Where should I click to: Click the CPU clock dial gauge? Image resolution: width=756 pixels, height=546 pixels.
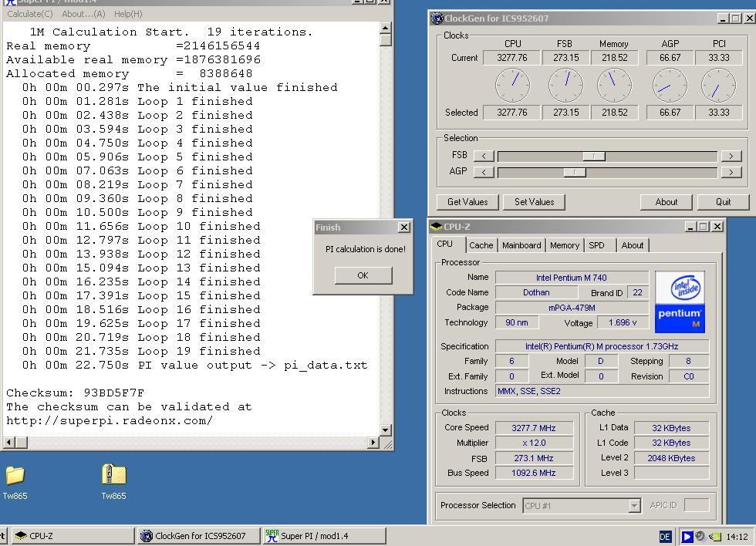[x=512, y=85]
